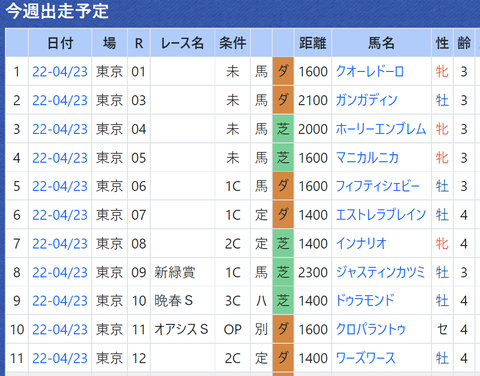480x376 pixels.
Task: Open horse link クロパラントゥ
Action: (x=370, y=330)
